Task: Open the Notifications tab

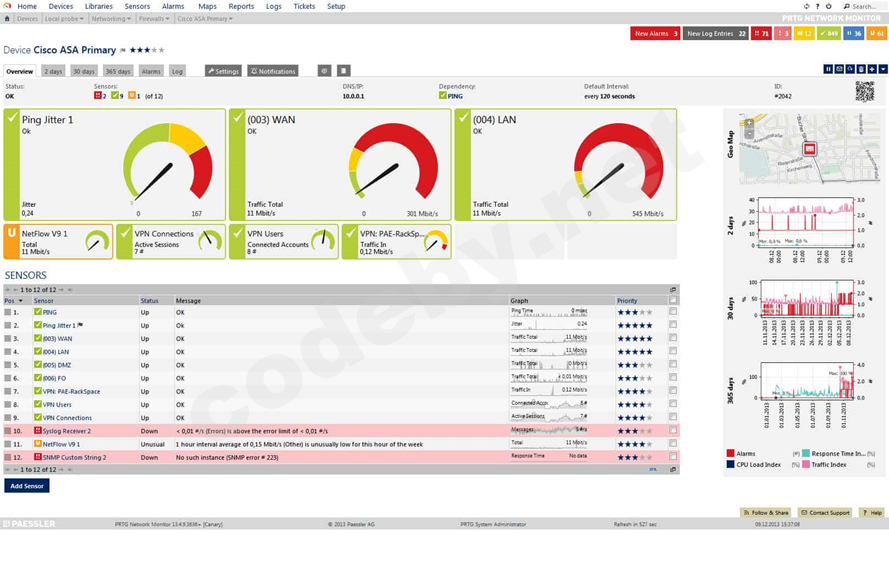Action: coord(273,71)
